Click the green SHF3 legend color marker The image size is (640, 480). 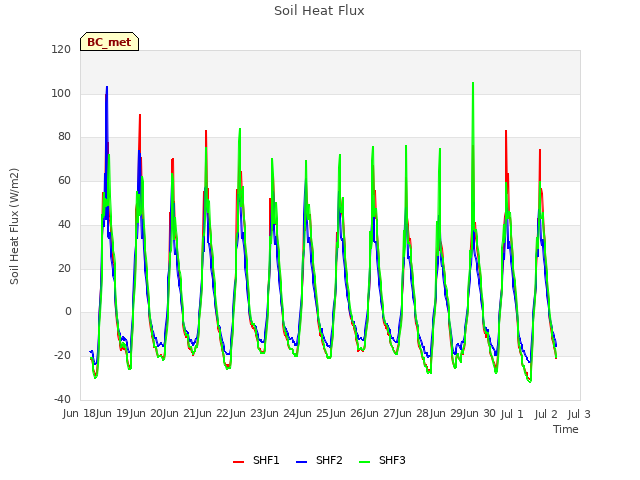[364, 462]
